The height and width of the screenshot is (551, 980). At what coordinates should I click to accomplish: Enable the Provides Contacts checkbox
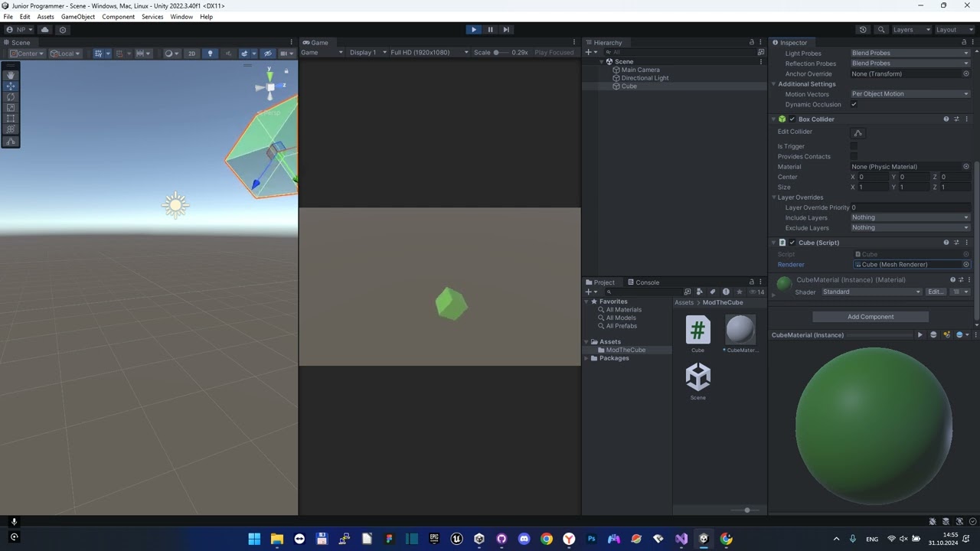pyautogui.click(x=854, y=156)
